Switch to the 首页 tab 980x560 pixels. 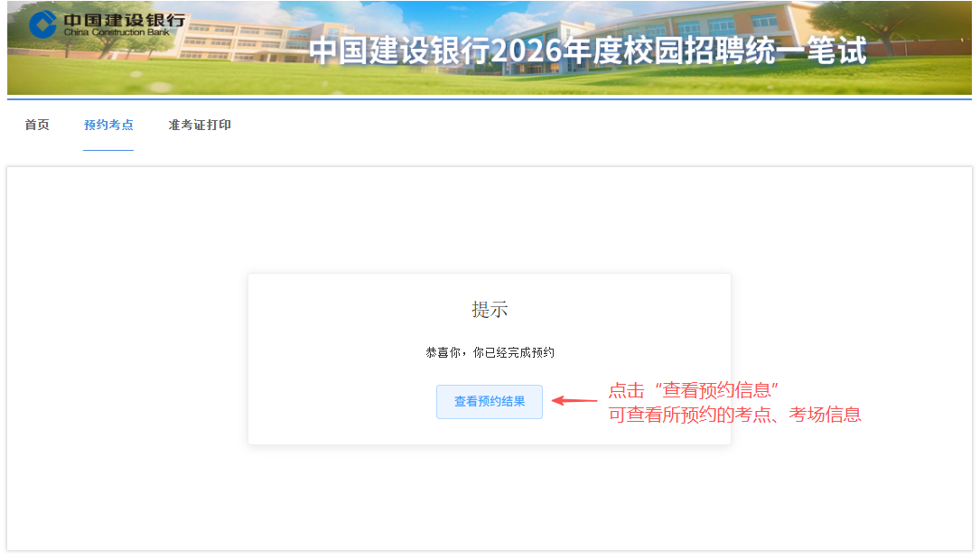coord(36,125)
